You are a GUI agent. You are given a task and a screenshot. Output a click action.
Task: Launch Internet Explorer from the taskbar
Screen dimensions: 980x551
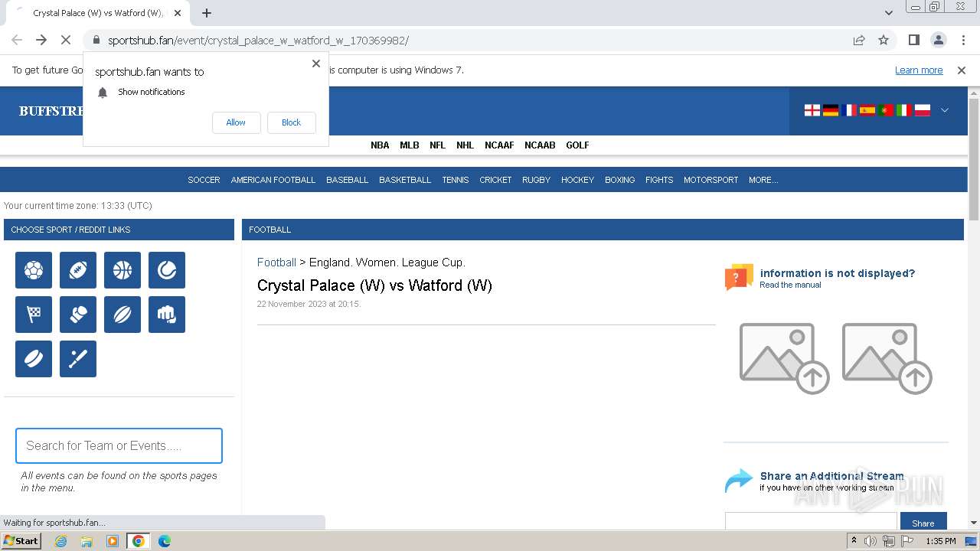(61, 541)
